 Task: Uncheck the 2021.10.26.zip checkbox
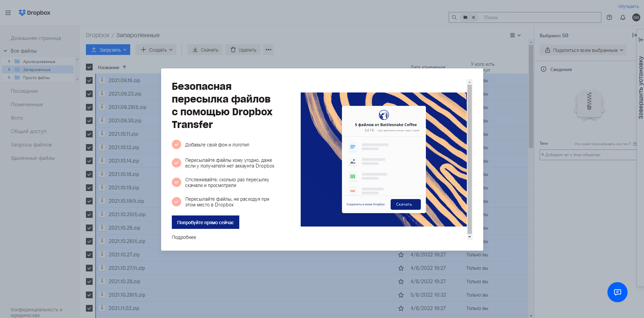tap(89, 228)
